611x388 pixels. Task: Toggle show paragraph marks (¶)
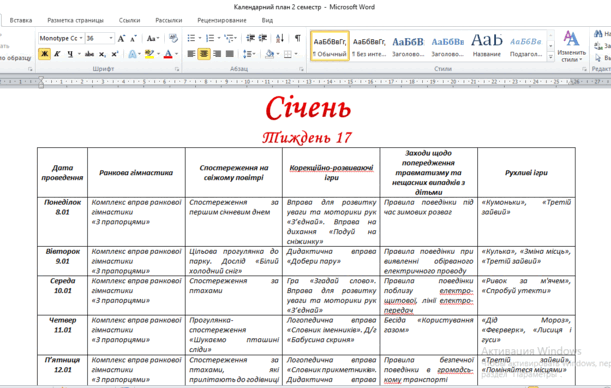297,38
